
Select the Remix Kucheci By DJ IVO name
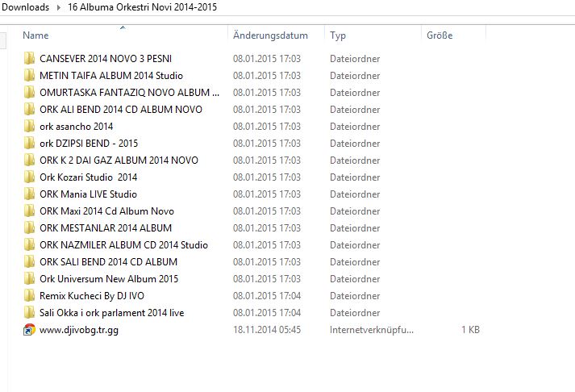point(92,295)
